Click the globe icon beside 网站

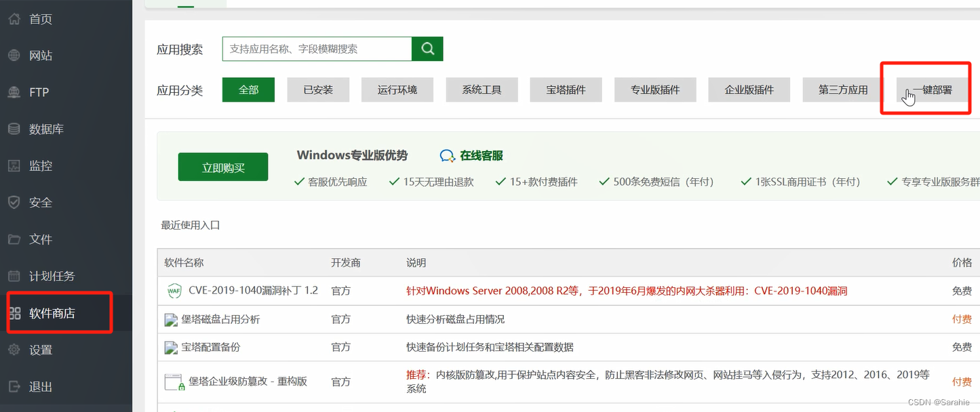[14, 56]
